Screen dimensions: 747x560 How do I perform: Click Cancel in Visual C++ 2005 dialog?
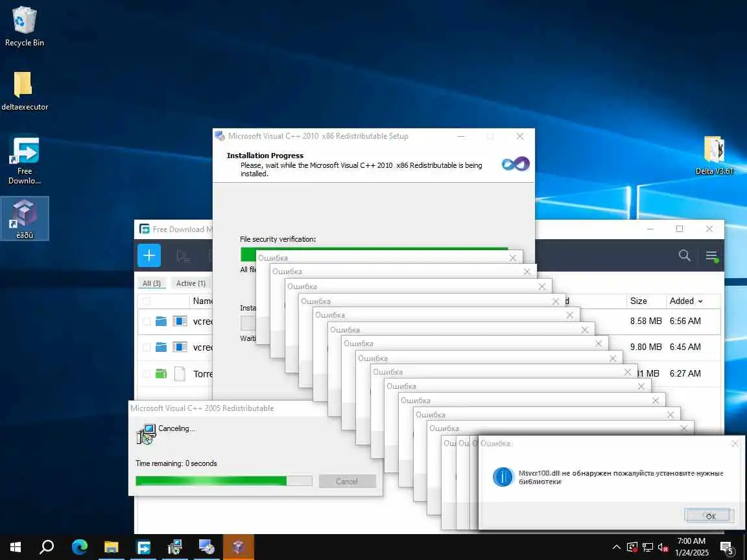[x=348, y=481]
